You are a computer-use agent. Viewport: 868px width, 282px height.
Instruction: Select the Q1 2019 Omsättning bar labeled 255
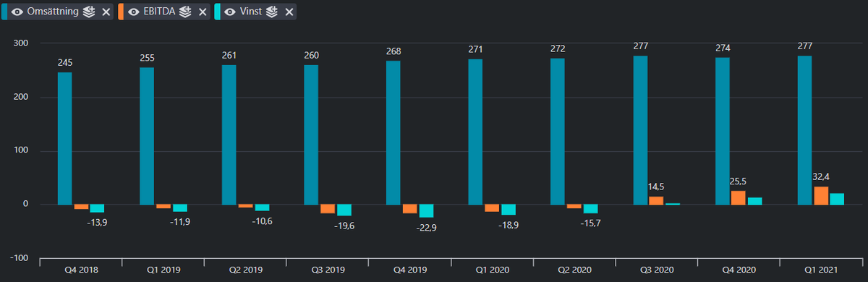coord(147,136)
